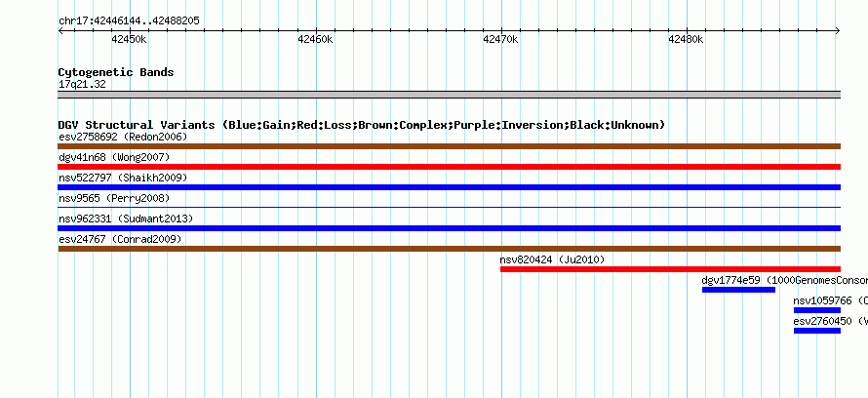868x398 pixels.
Task: Open the dgv41n68 (Wong2007) variant label
Action: (114, 157)
